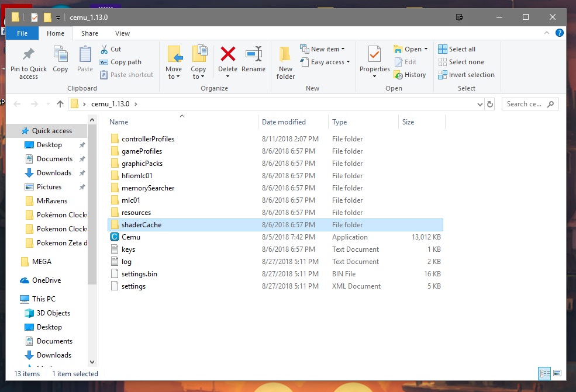Select the shaderCache folder
This screenshot has height=392, width=576.
click(x=275, y=225)
